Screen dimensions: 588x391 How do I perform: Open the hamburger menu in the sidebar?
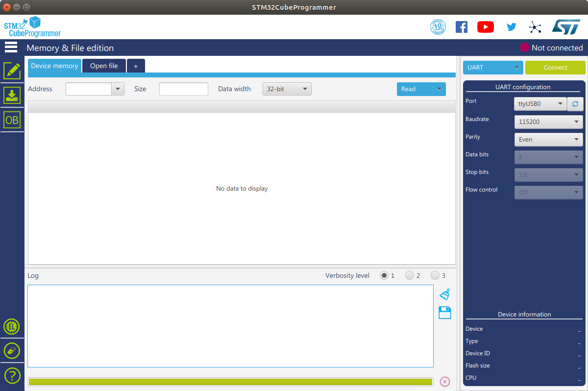coord(11,47)
